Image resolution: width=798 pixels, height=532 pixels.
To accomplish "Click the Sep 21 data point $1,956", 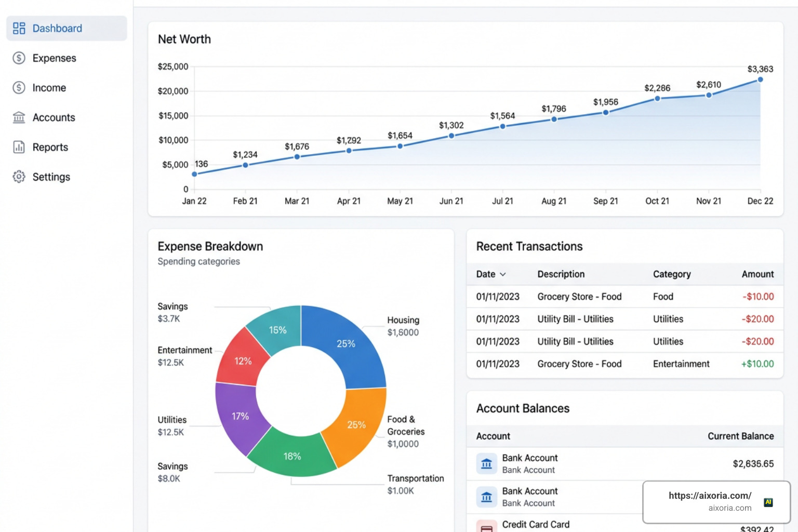I will click(606, 112).
